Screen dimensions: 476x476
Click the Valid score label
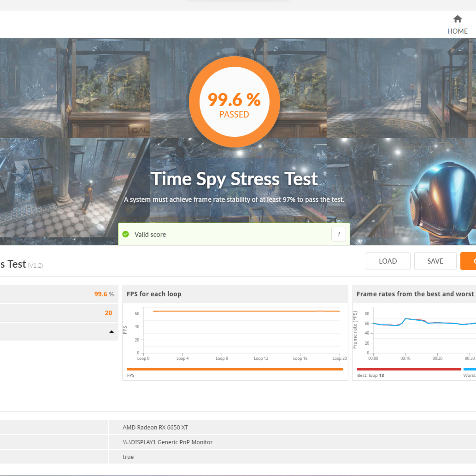[x=150, y=234]
